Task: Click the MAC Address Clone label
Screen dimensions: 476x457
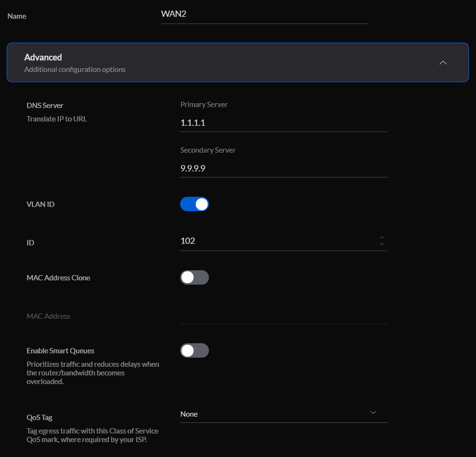Action: pos(58,277)
